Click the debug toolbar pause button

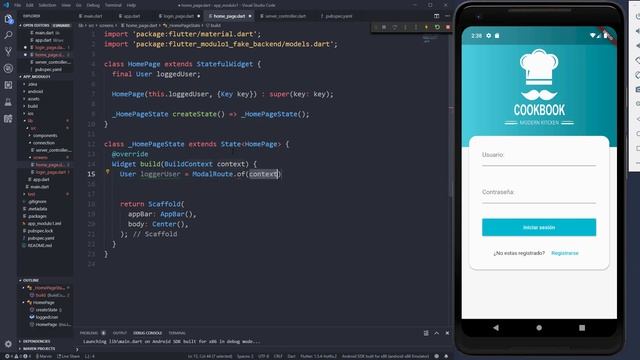point(384,27)
